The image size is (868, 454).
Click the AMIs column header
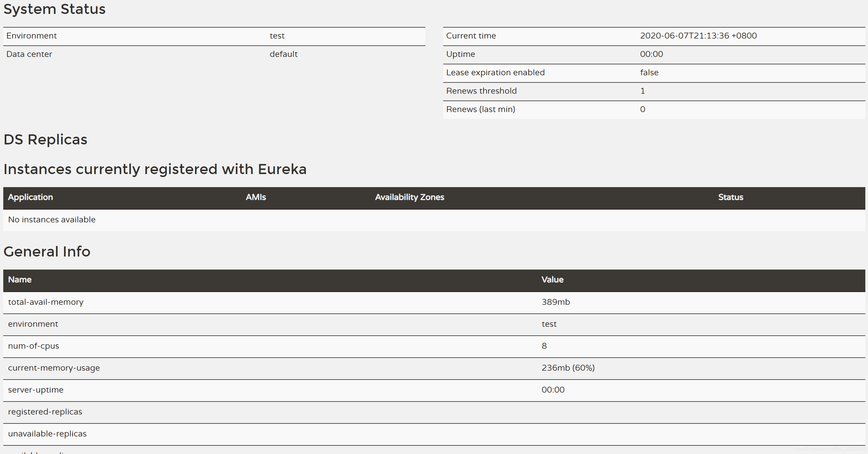pyautogui.click(x=256, y=197)
